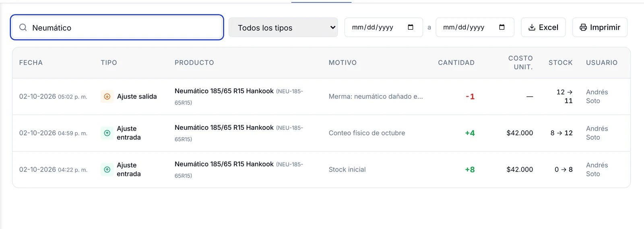644x229 pixels.
Task: Click the search magnifier icon
Action: 23,27
